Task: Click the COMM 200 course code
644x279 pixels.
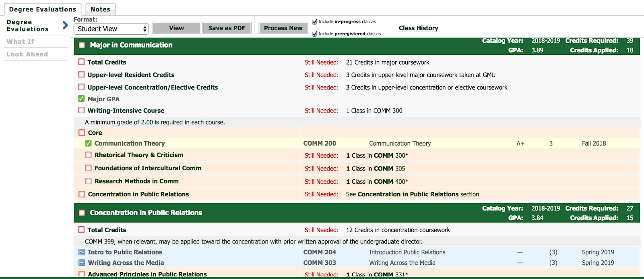Action: click(320, 144)
